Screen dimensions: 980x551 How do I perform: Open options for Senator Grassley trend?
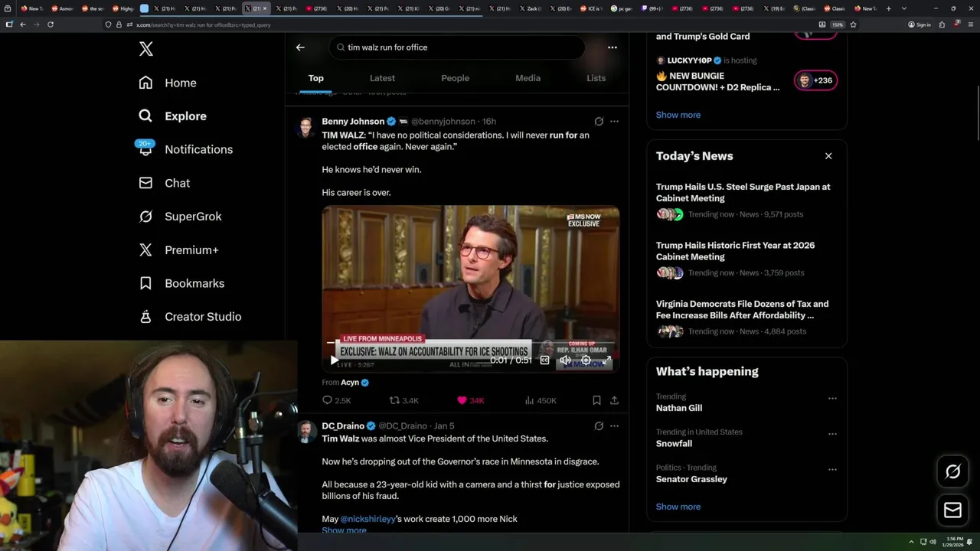point(832,469)
